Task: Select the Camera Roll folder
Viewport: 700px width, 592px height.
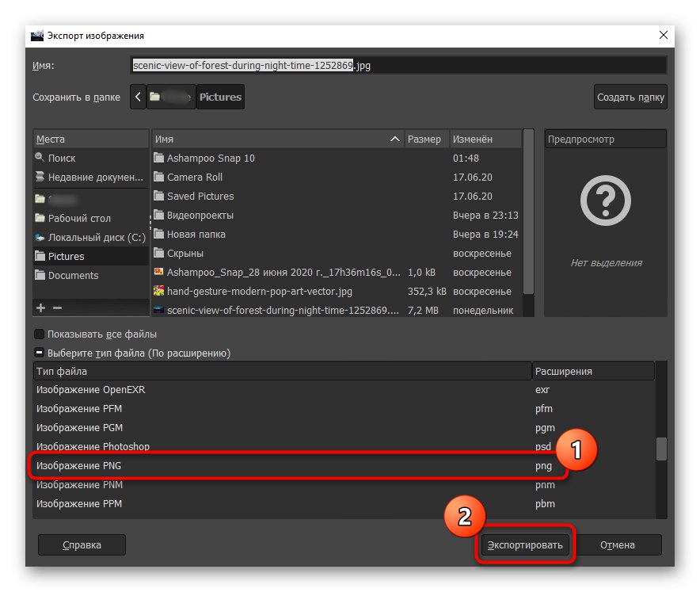Action: (337, 177)
